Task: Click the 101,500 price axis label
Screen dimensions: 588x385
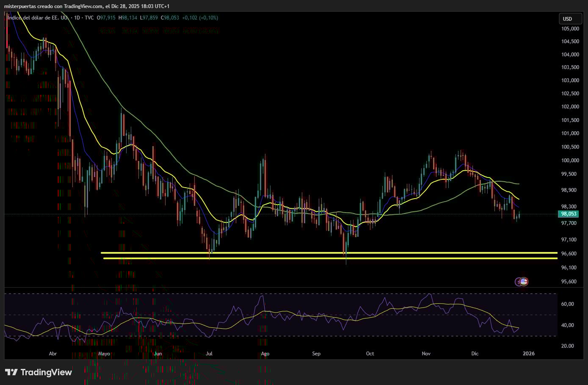Action: point(570,120)
